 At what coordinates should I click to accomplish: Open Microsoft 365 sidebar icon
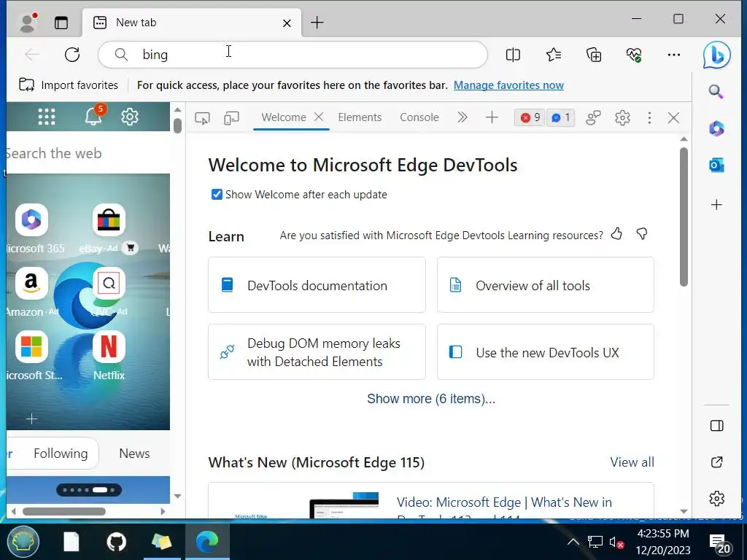tap(716, 128)
